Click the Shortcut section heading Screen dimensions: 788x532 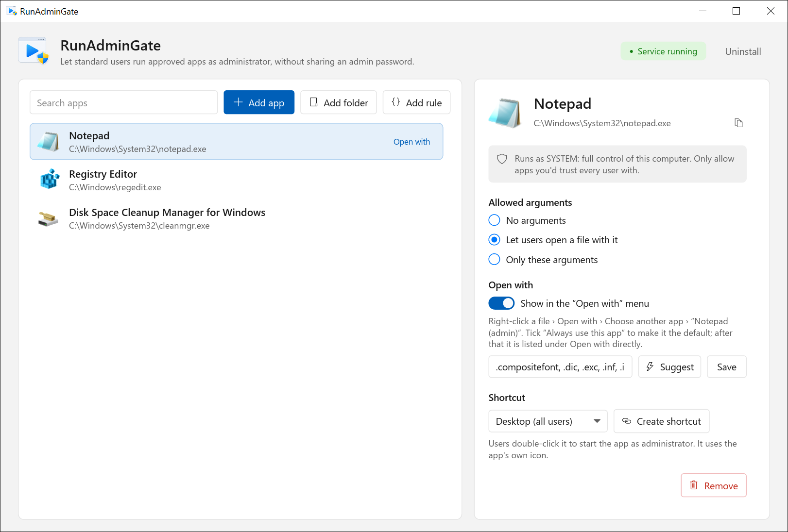(507, 398)
